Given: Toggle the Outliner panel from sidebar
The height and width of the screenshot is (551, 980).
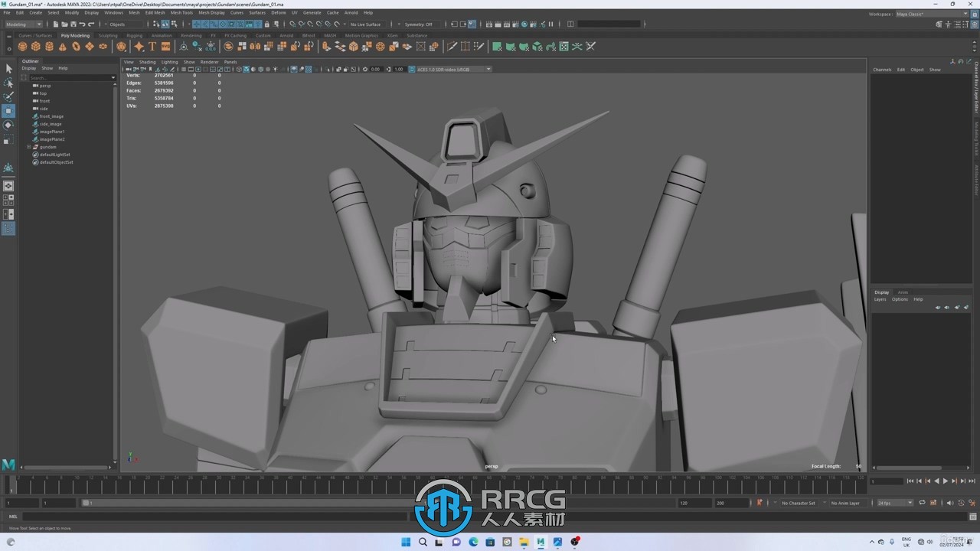Looking at the screenshot, I should 8,229.
